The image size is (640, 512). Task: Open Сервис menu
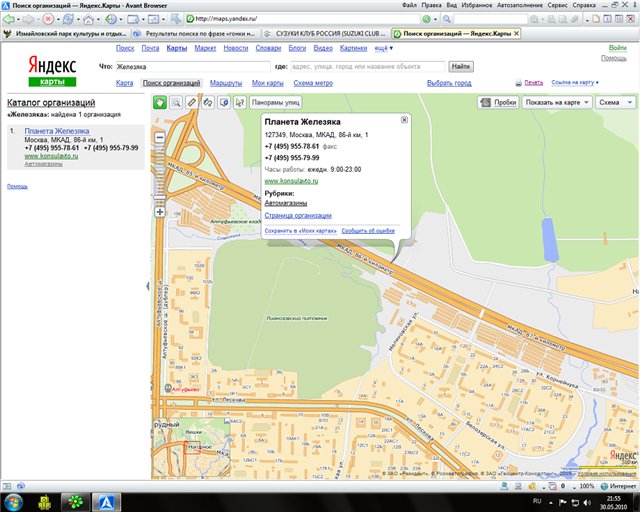tap(557, 5)
